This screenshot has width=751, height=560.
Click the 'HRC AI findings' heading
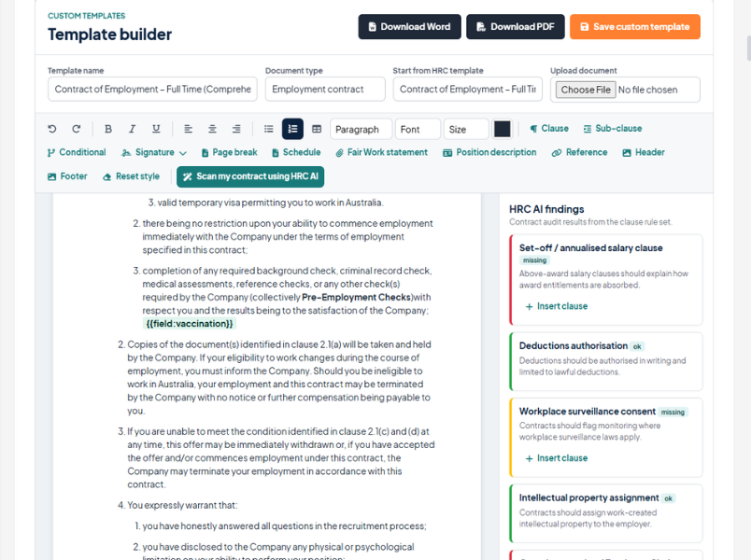pos(546,209)
